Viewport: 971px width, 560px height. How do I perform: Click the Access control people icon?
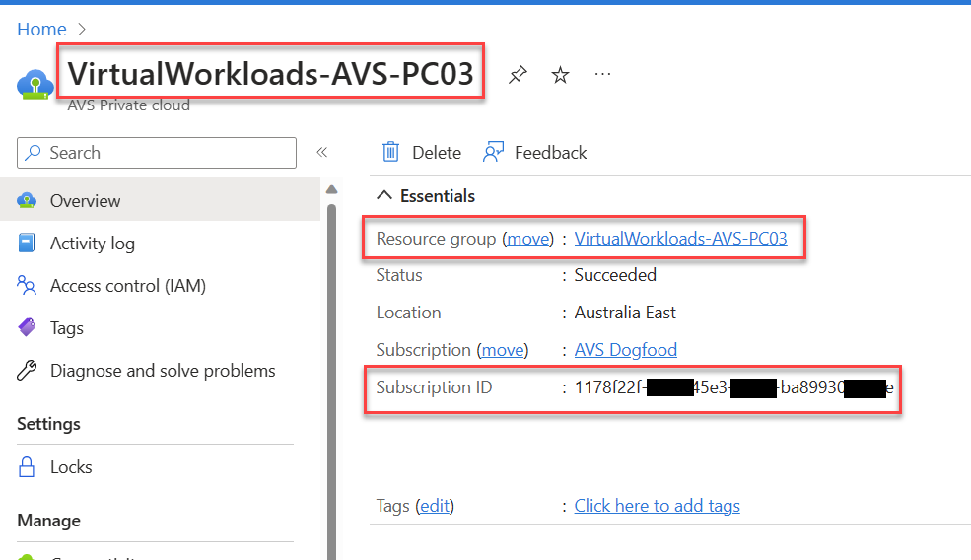click(x=27, y=286)
